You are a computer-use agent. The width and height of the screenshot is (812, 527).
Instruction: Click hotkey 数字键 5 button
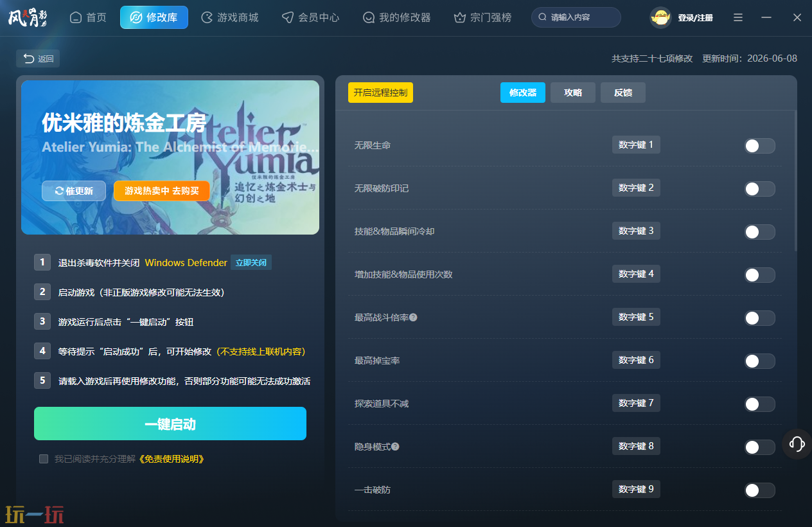[x=636, y=317]
